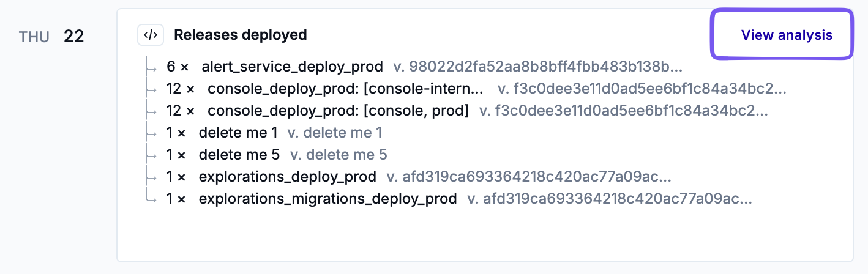The image size is (868, 274).
Task: Click the console_deploy_prod: [console-intern... release name
Action: pos(346,89)
